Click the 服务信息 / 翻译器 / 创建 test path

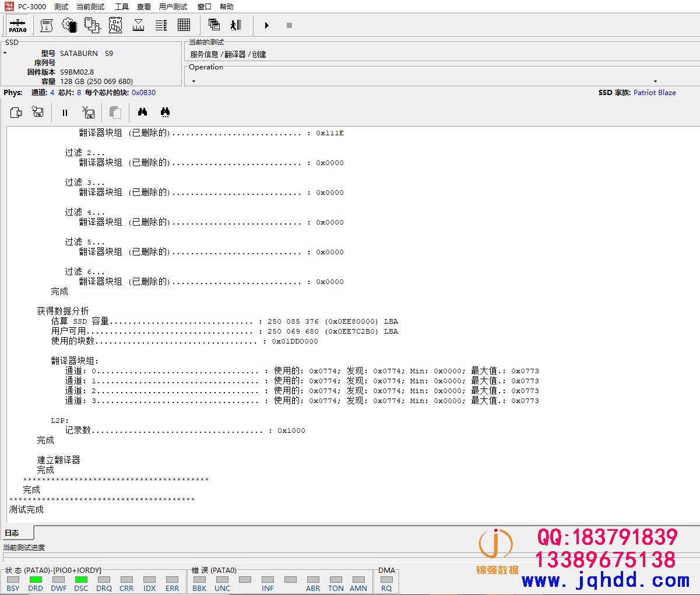point(228,54)
